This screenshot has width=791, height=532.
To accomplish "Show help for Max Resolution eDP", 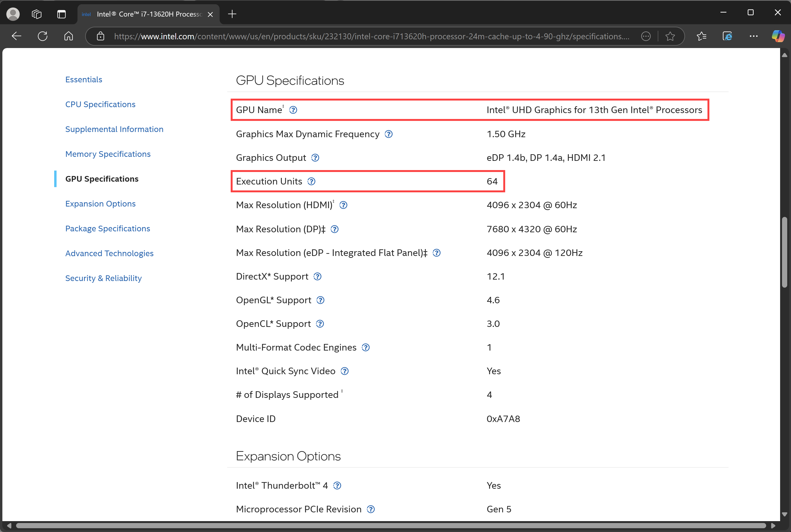I will coord(437,253).
